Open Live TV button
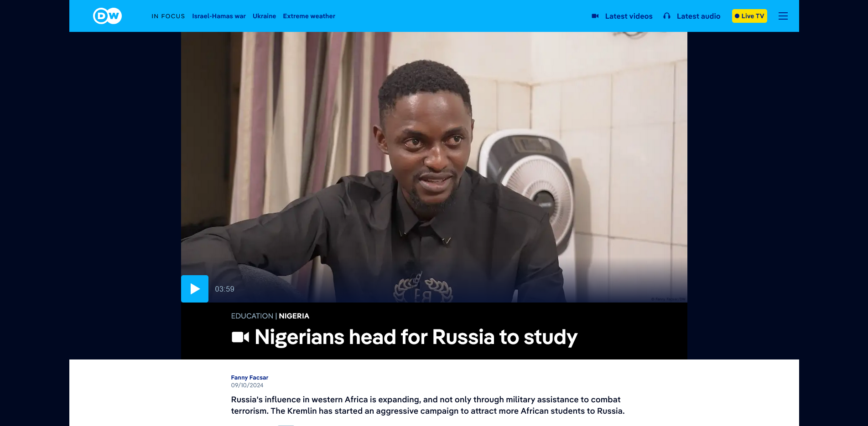 (749, 16)
